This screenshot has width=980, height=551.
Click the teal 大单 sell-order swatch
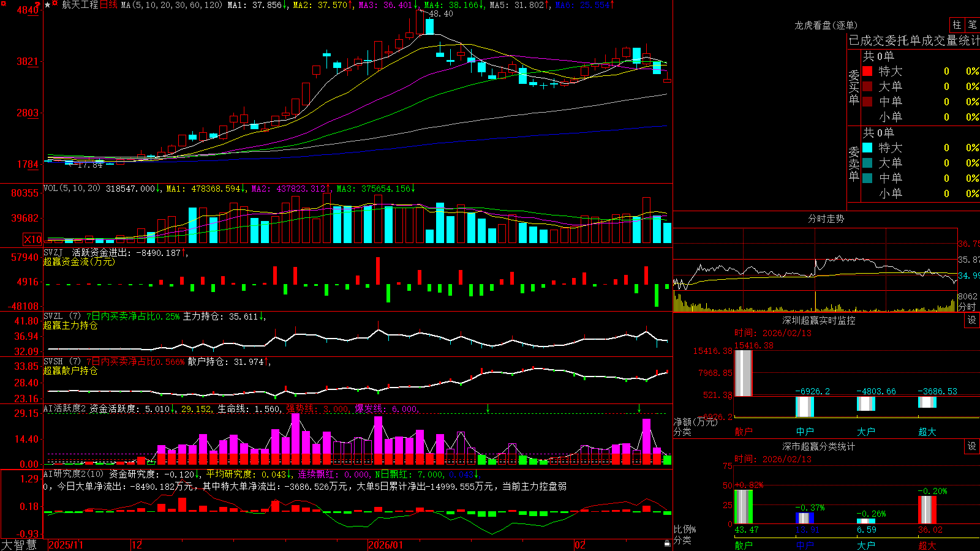coord(867,163)
